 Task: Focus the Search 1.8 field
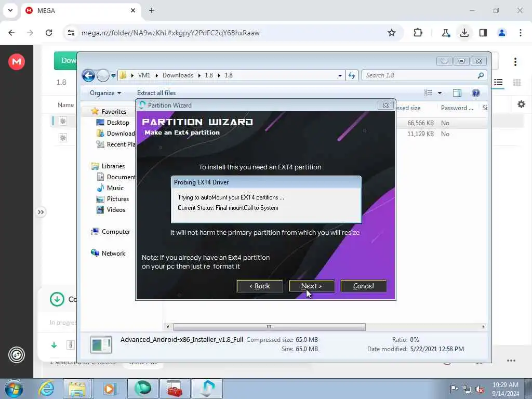point(424,75)
